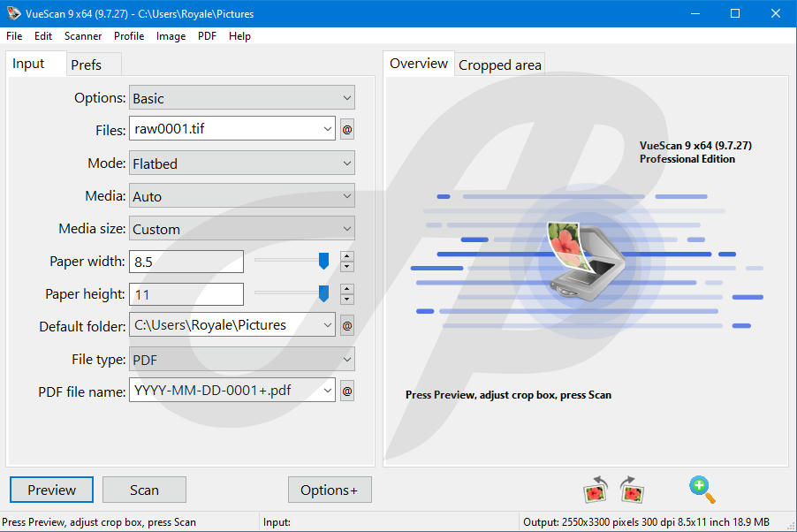Click the zoom in magnifier icon

702,490
